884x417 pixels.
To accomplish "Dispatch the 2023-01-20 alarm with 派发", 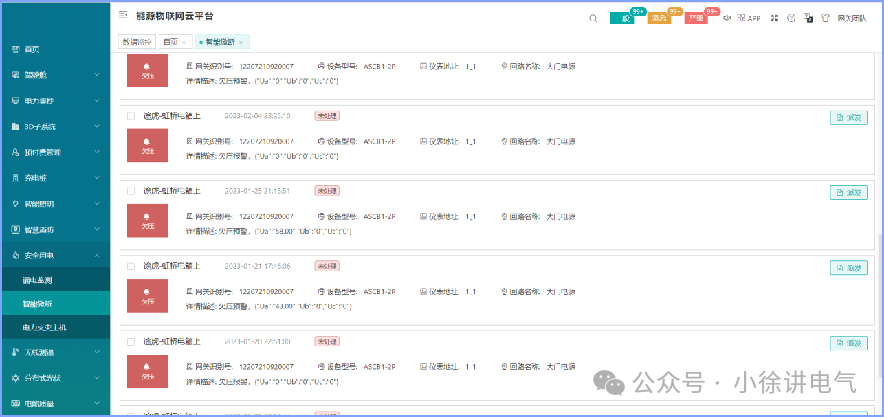I will [x=848, y=343].
